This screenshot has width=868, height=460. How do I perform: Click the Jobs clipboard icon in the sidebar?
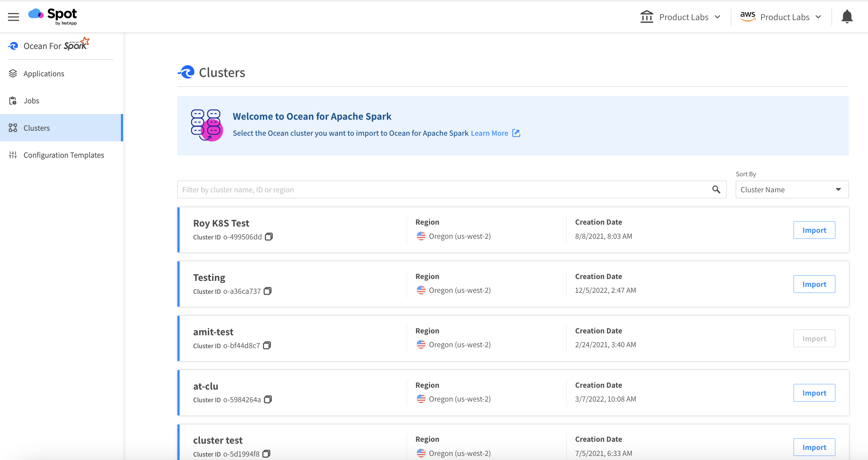pos(13,101)
